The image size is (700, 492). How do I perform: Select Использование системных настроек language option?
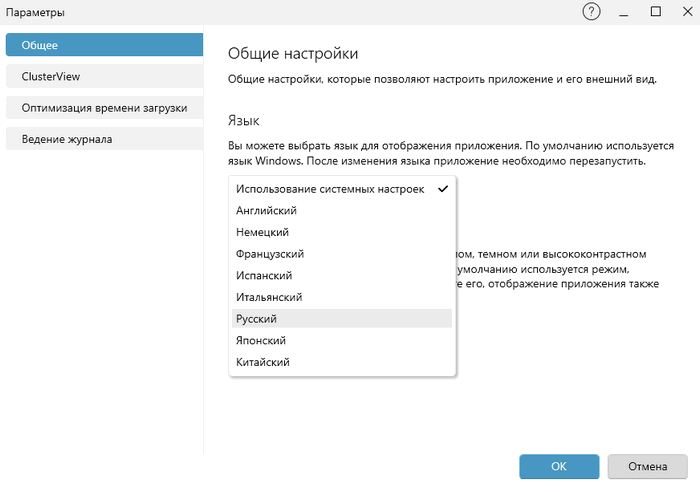coord(330,189)
